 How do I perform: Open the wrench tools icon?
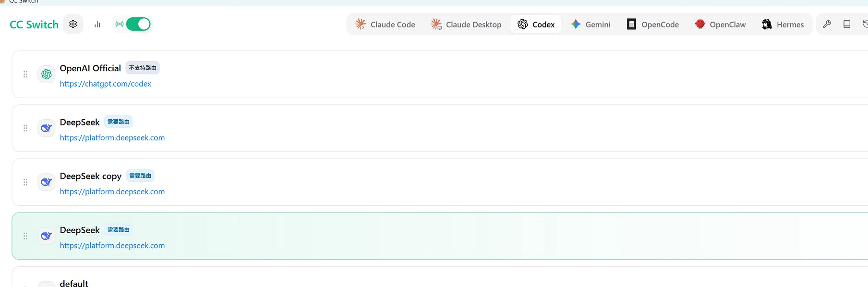pyautogui.click(x=827, y=24)
